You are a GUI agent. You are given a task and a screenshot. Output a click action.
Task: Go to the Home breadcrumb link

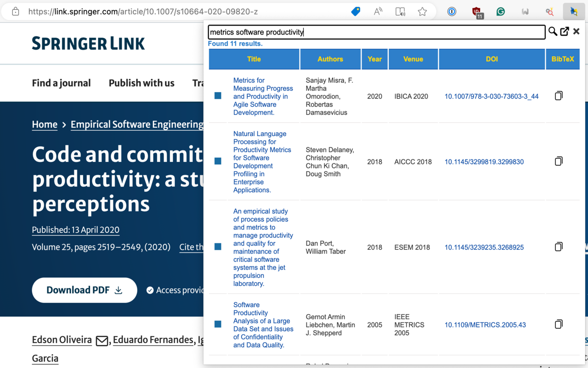[45, 125]
